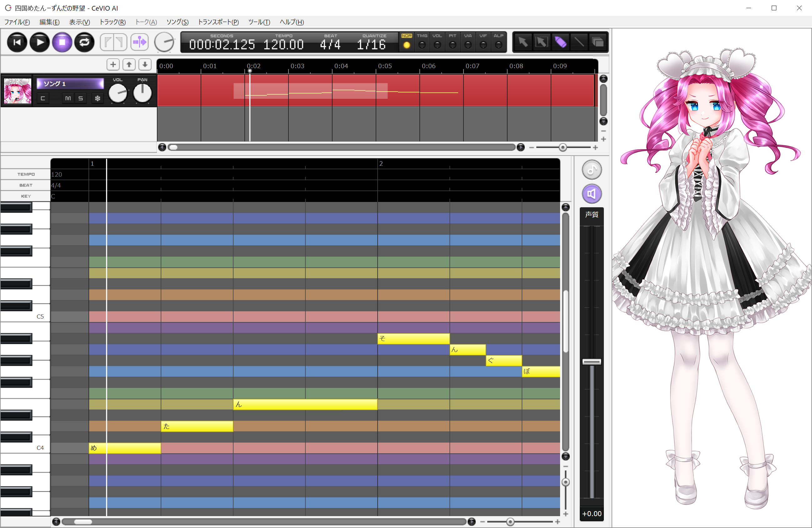This screenshot has width=812, height=528.
Task: Enable PIT pitch edit mode
Action: tap(452, 45)
